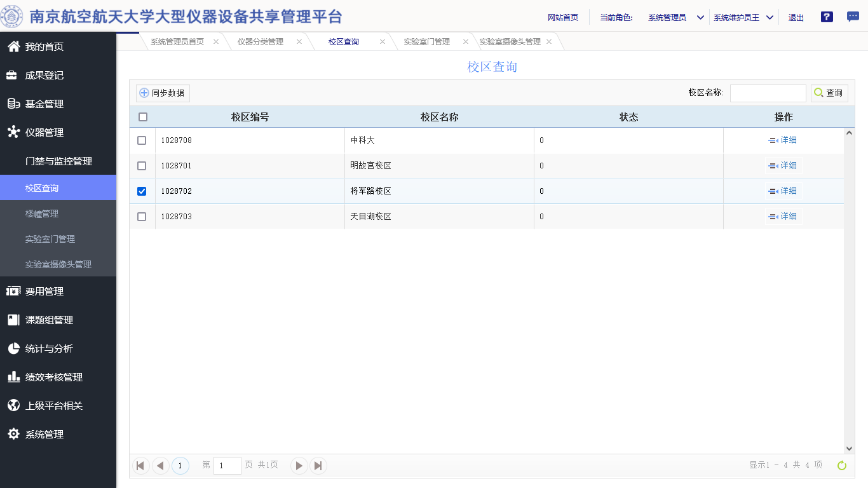
Task: Expand the 系统管理 sidebar menu
Action: (x=58, y=434)
